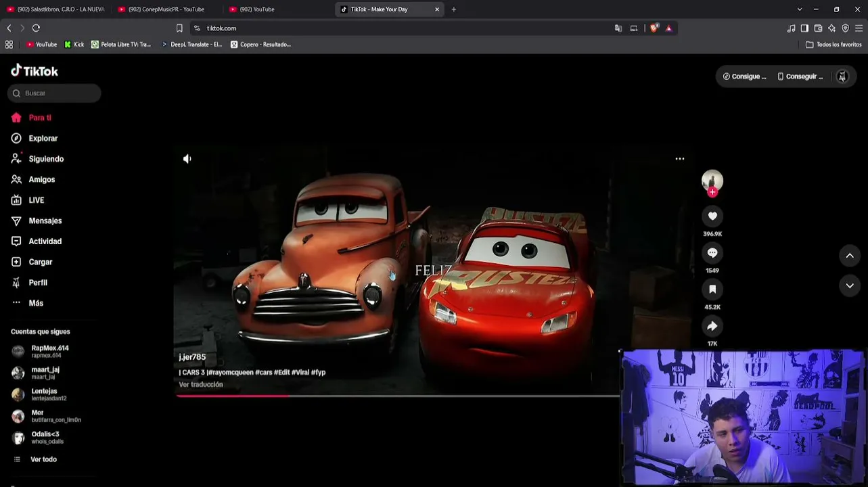Reload the TikTok page
Viewport: 868px width, 487px height.
point(36,28)
